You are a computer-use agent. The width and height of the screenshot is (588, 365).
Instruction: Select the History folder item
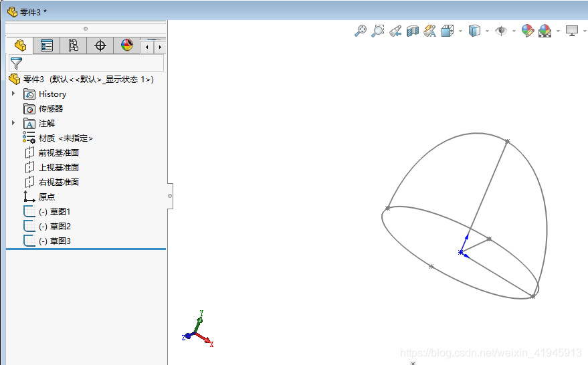tap(52, 94)
